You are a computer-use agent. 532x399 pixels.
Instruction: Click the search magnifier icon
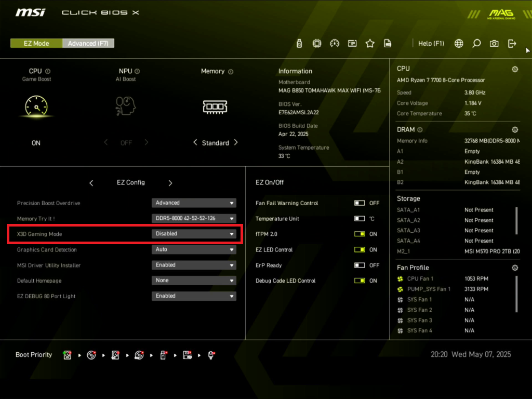coord(476,44)
